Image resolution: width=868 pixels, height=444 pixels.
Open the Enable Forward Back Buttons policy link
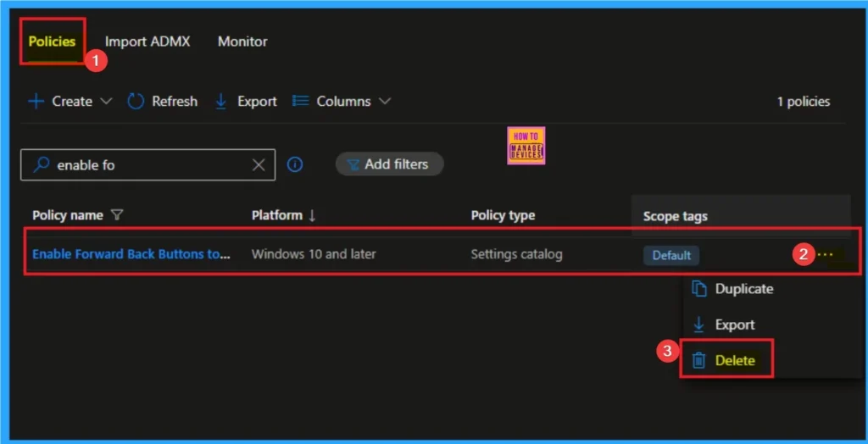tap(131, 254)
